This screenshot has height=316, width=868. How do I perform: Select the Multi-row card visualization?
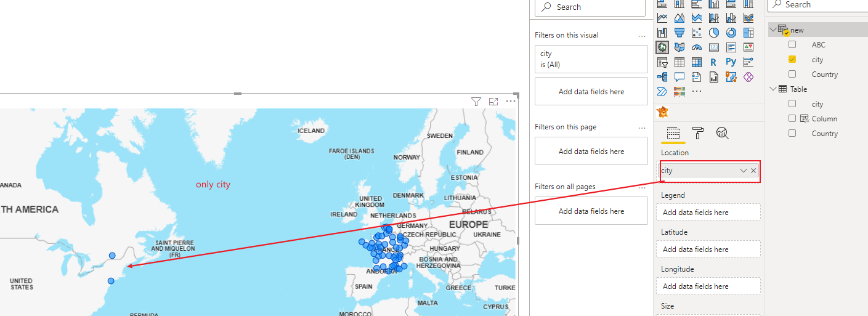coord(731,47)
